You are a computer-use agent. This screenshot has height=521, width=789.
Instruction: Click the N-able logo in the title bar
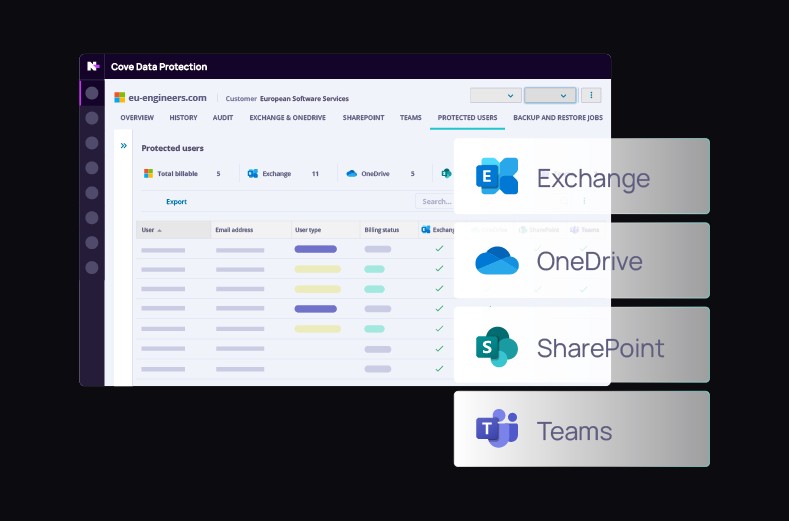pyautogui.click(x=93, y=66)
